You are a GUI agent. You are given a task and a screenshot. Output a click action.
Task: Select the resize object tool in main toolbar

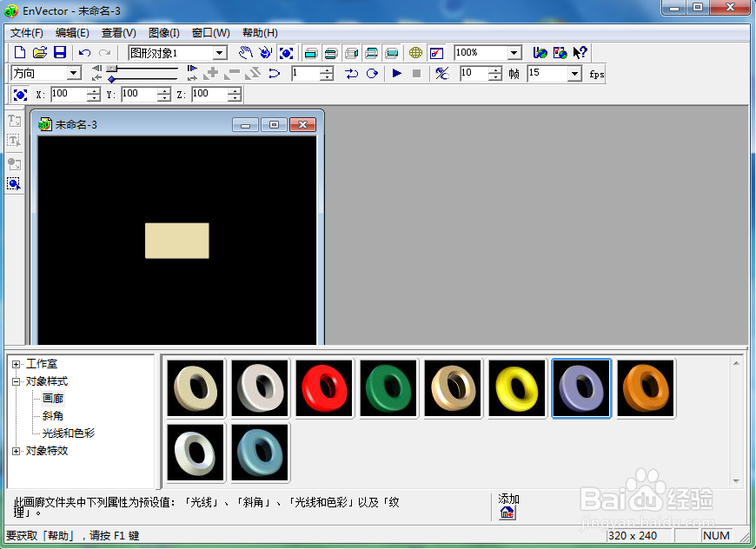pos(286,52)
